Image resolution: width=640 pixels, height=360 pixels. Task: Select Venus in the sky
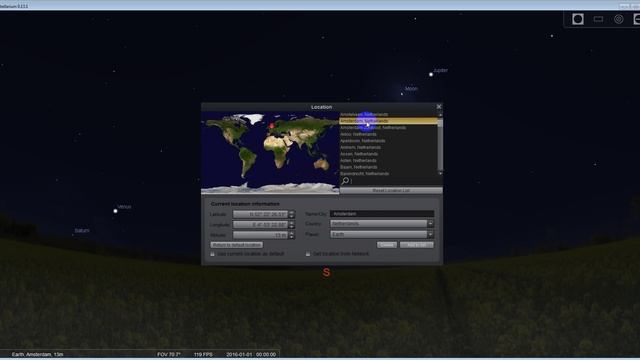(x=116, y=211)
